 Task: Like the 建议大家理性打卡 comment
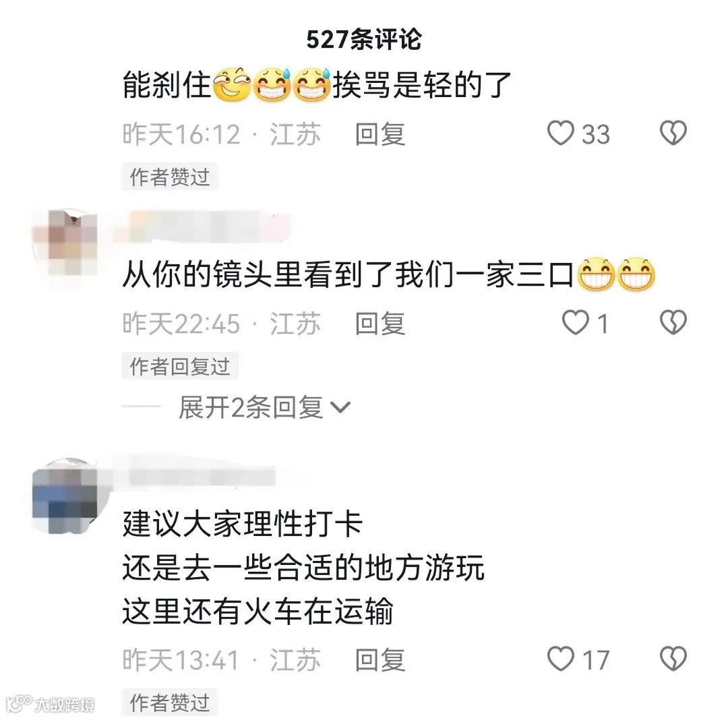pos(561,659)
